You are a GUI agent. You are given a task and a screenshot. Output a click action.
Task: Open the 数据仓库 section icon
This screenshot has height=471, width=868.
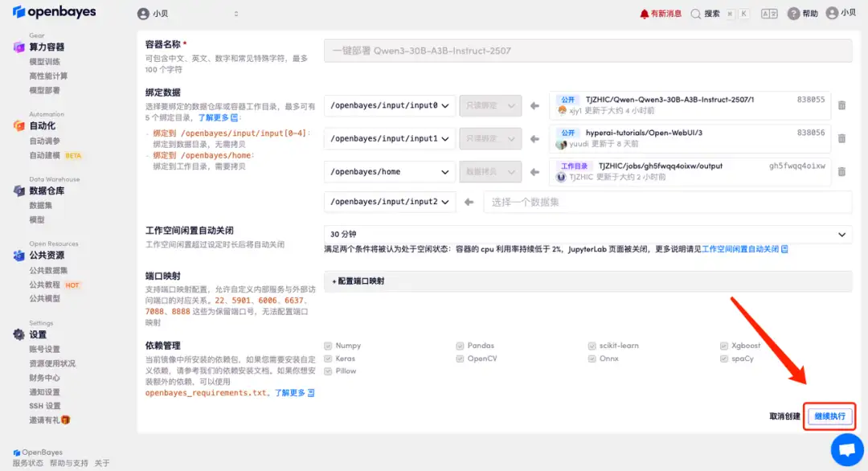18,191
